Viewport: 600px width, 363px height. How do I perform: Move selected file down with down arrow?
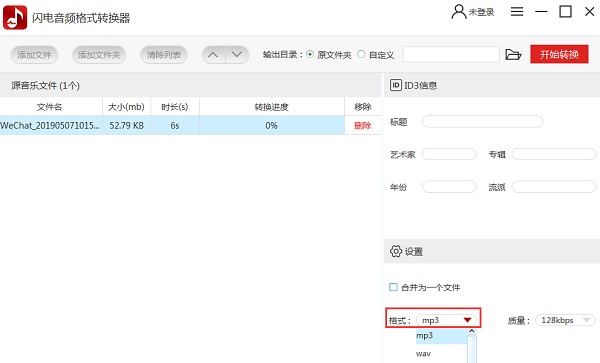237,55
